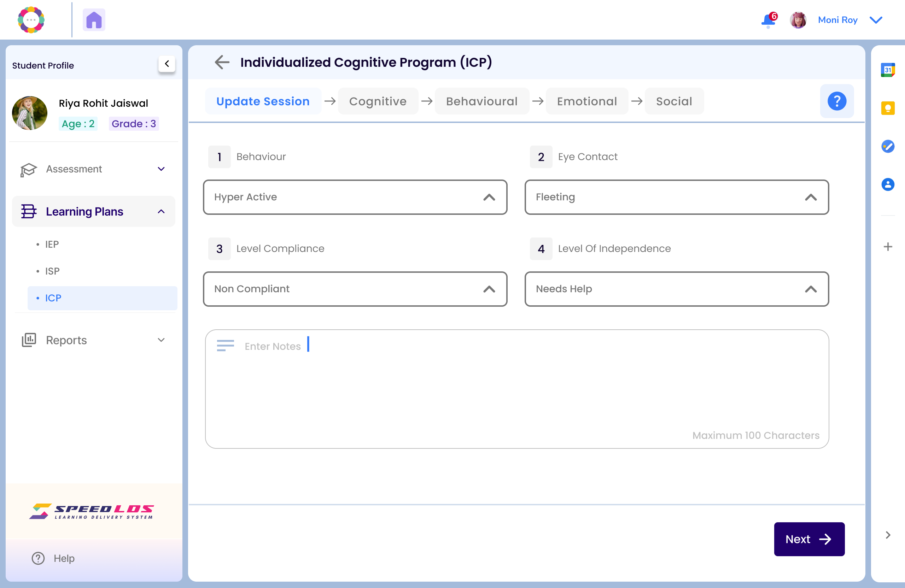Open the Level Compliance dropdown
Viewport: 905px width, 588px height.
pyautogui.click(x=355, y=289)
